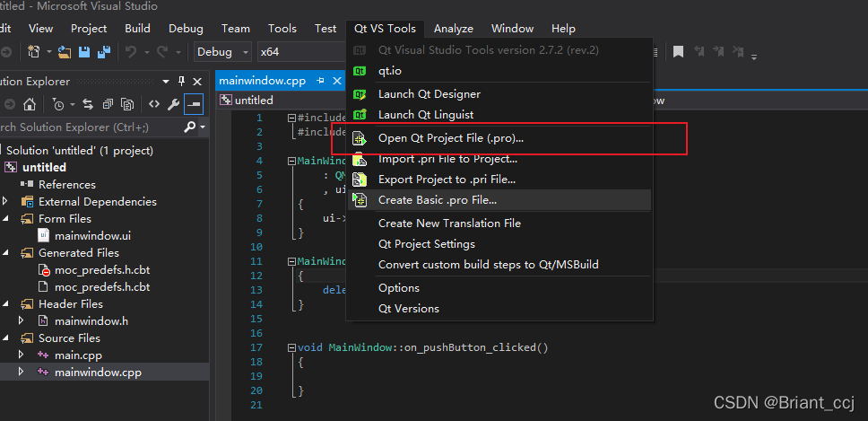868x421 pixels.
Task: Pin the Solution Explorer panel
Action: [181, 82]
